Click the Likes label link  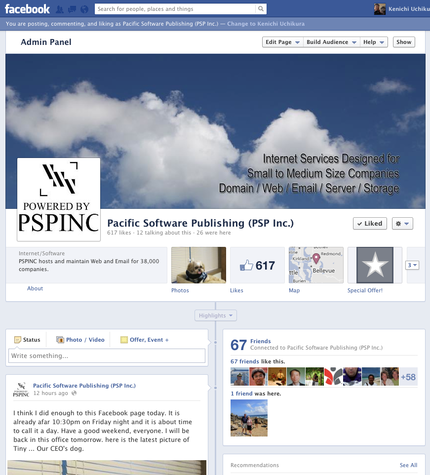[x=236, y=290]
